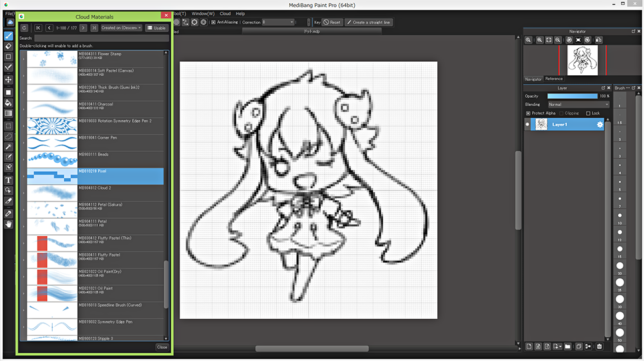
Task: Select the Hand tool
Action: 8,224
